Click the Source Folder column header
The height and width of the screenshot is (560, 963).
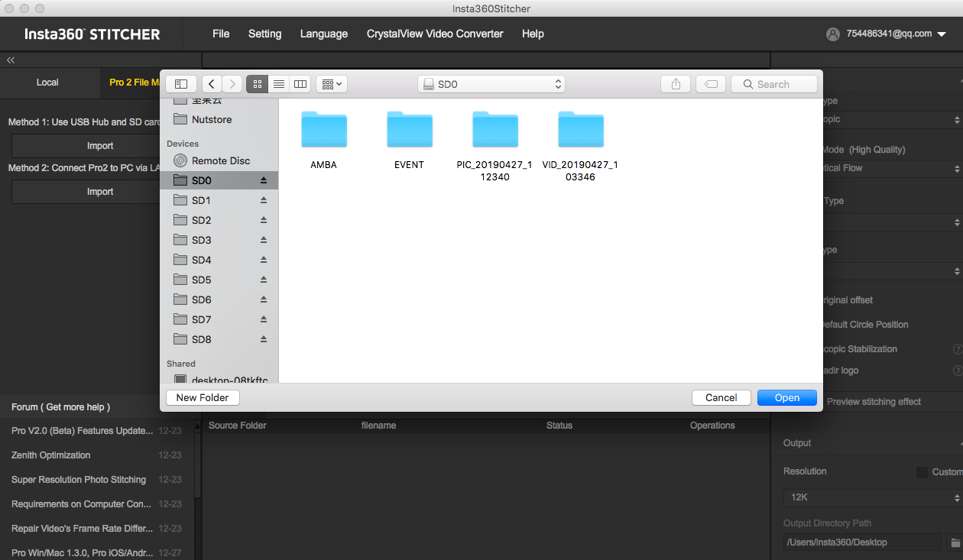238,426
